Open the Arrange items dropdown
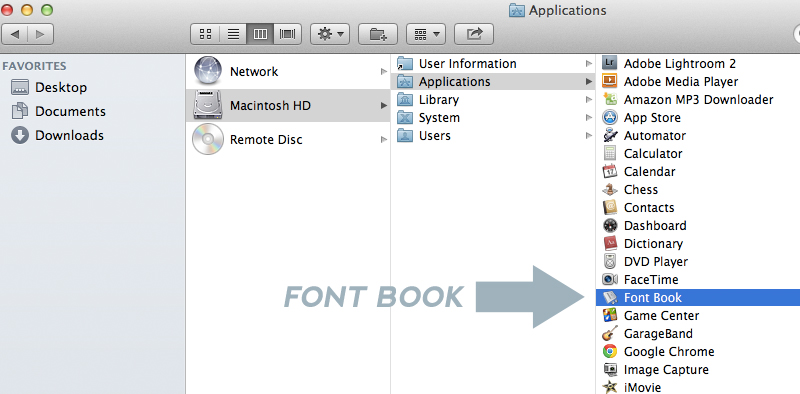800x394 pixels. pos(426,34)
